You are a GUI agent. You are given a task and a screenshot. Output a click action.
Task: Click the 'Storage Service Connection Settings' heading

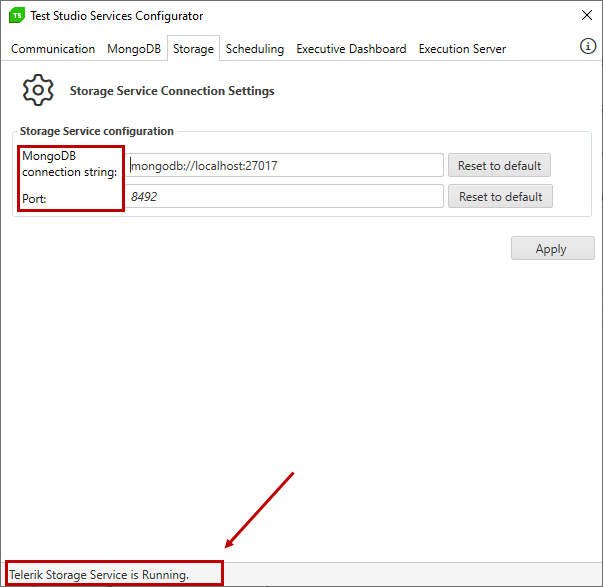click(x=172, y=91)
